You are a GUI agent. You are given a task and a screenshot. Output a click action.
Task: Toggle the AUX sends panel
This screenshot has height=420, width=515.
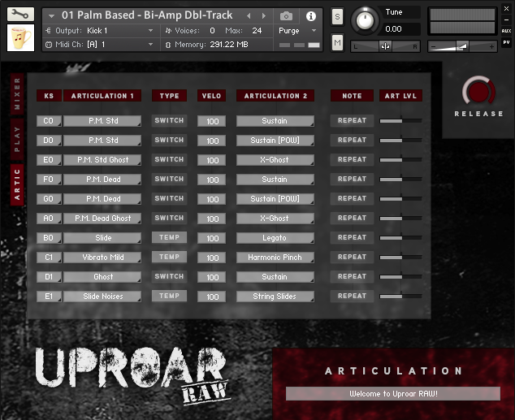506,31
